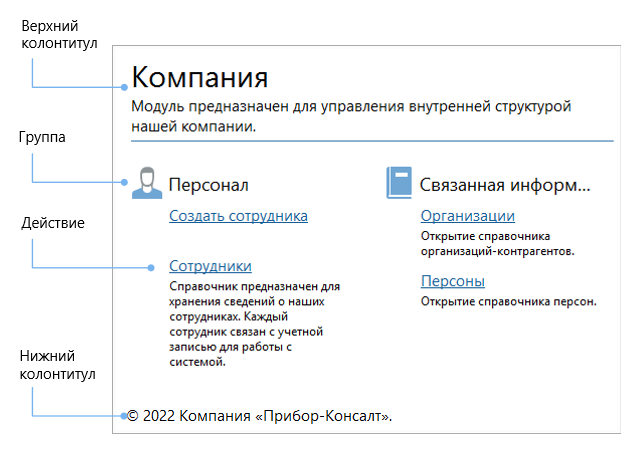The width and height of the screenshot is (642, 459).
Task: Click the Компания header title
Action: tap(200, 77)
